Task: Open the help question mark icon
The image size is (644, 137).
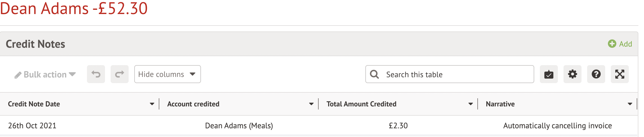Action: (x=596, y=74)
